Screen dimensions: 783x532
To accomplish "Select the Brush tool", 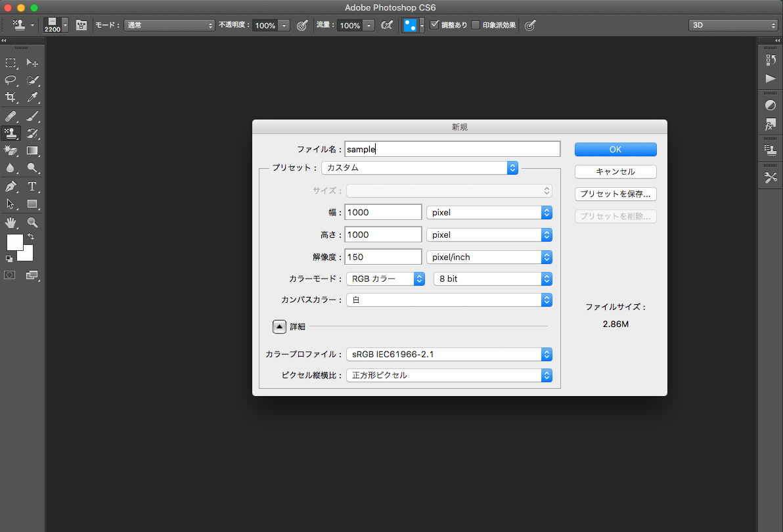I will tap(32, 116).
